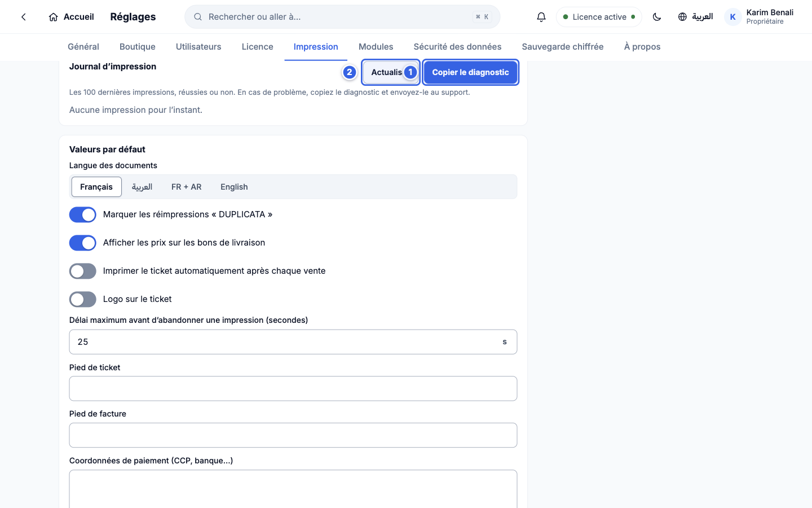Focus the Rechercher ou aller à search box
Image resolution: width=812 pixels, height=508 pixels.
342,17
